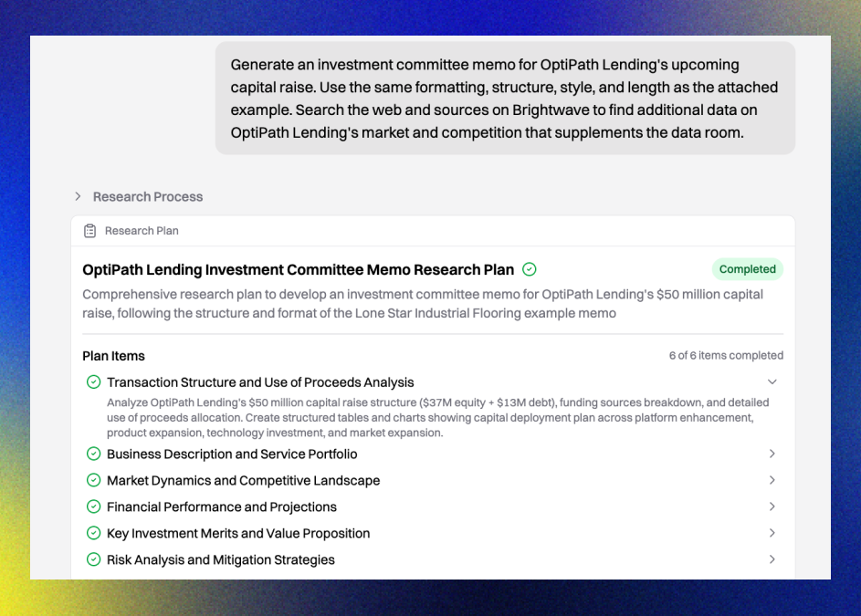This screenshot has height=616, width=861.
Task: Open 'Key Investment Merits and Value Proposition' row
Action: 432,533
